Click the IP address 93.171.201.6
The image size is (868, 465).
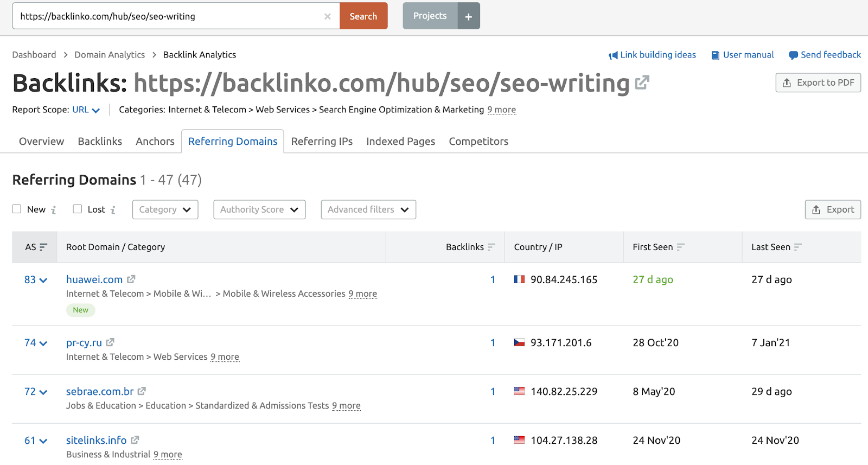[561, 342]
